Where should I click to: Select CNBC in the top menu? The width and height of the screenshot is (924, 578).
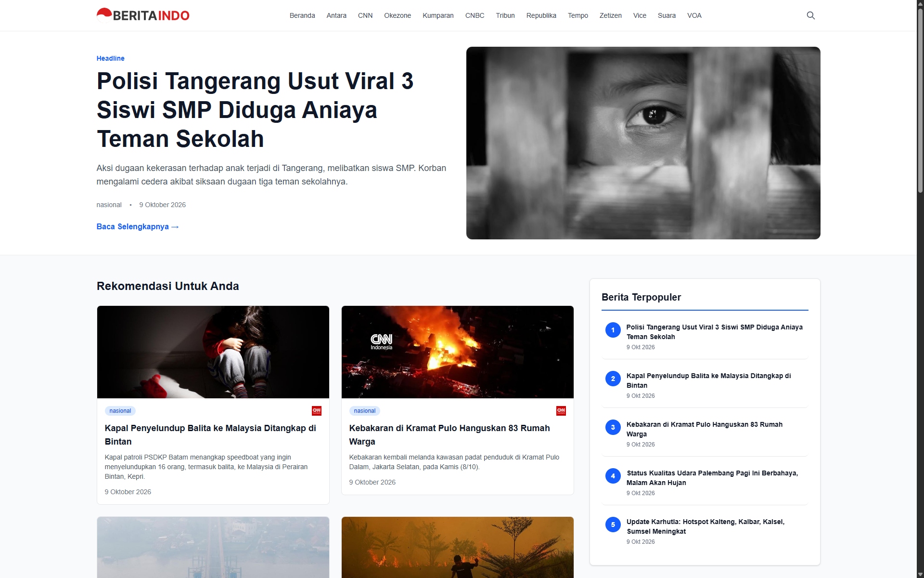point(475,15)
